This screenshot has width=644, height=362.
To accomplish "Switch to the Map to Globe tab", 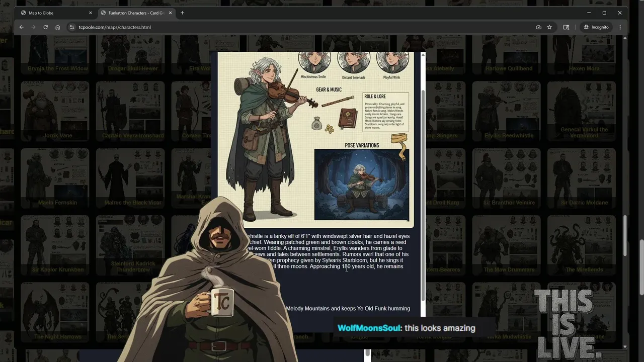I will pyautogui.click(x=55, y=13).
